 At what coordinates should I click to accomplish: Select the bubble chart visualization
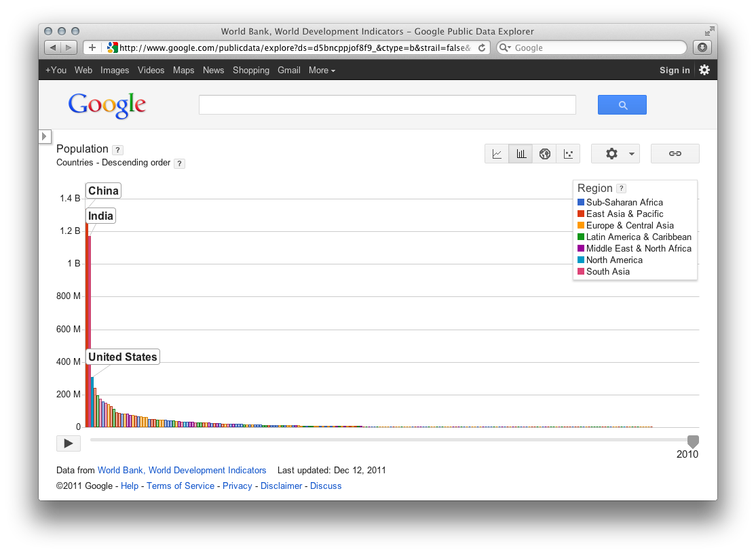569,153
